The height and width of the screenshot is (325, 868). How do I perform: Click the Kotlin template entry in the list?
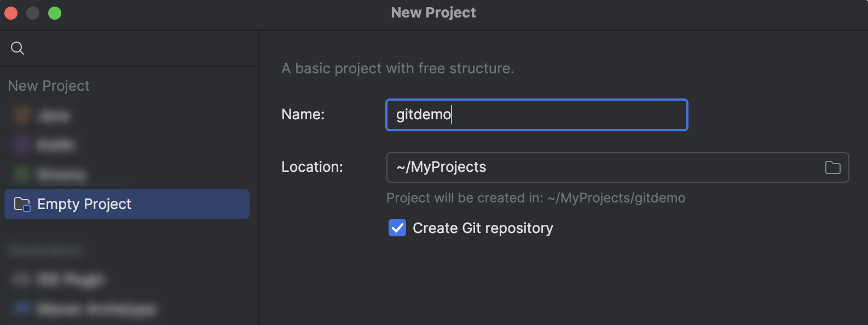pyautogui.click(x=55, y=144)
